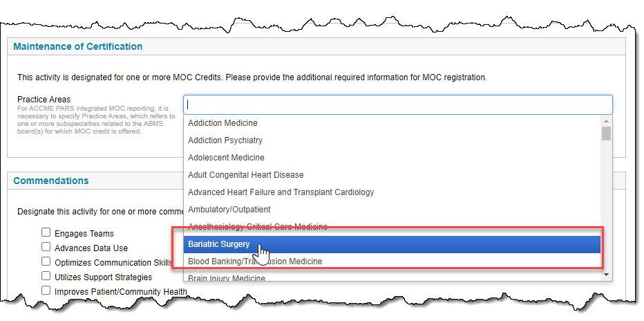The width and height of the screenshot is (644, 321).
Task: Choose Advanced Heart Failure and Transplant Cardiology
Action: click(x=392, y=192)
